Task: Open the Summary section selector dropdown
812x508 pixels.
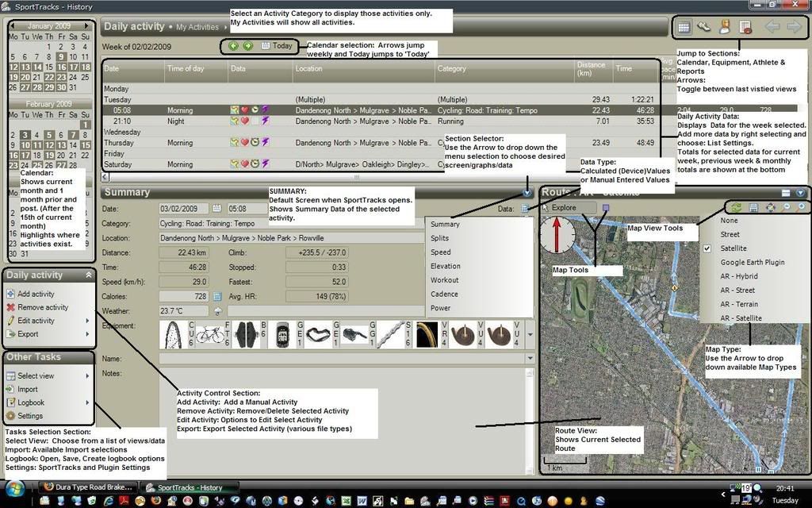Action: click(x=527, y=193)
